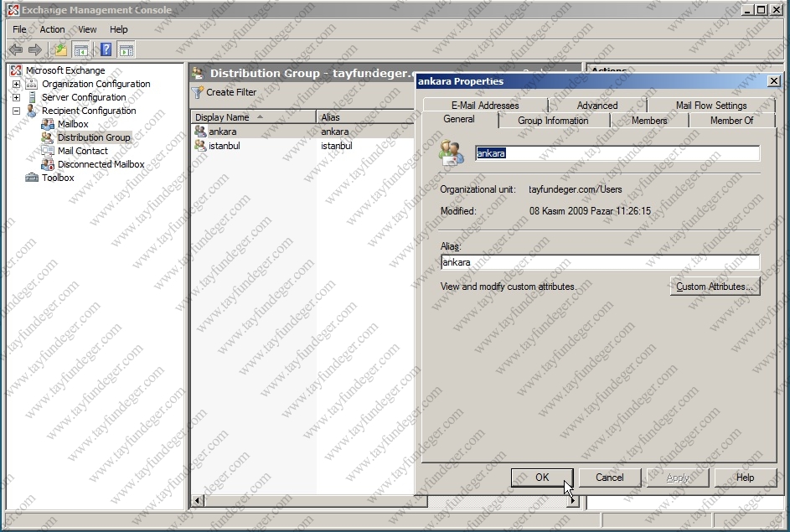Viewport: 790px width, 532px height.
Task: Toggle the Action pane toolbar icon
Action: point(126,49)
